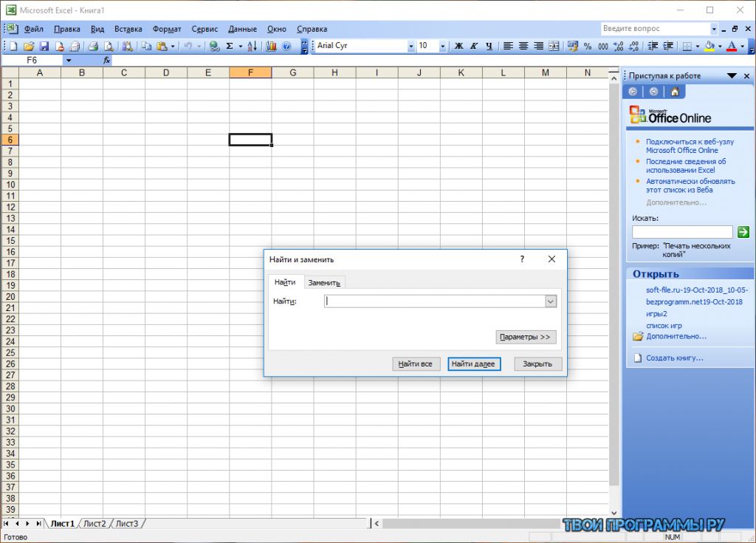Image resolution: width=756 pixels, height=543 pixels.
Task: Click the Currency format icon
Action: 572,47
